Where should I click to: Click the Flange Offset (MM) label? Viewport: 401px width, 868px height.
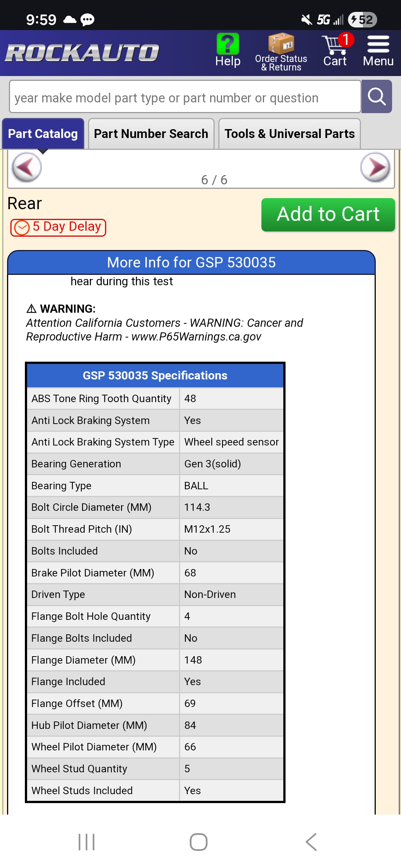click(x=77, y=703)
